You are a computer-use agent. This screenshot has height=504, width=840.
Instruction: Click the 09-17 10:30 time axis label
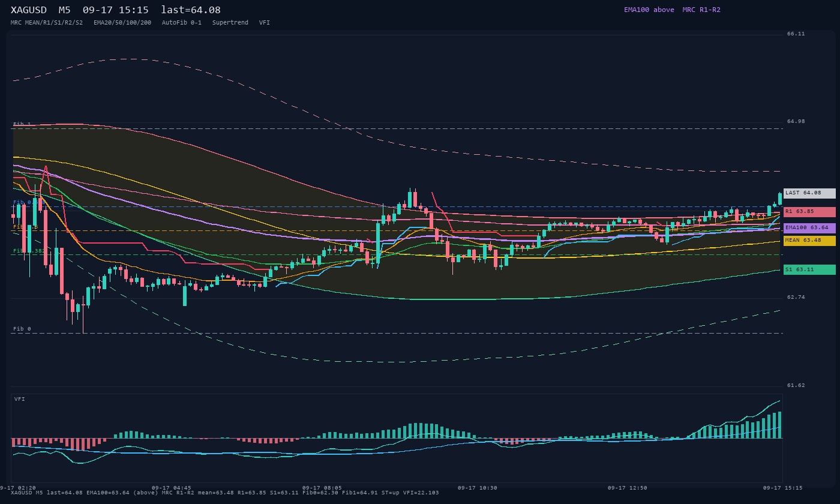[478, 488]
